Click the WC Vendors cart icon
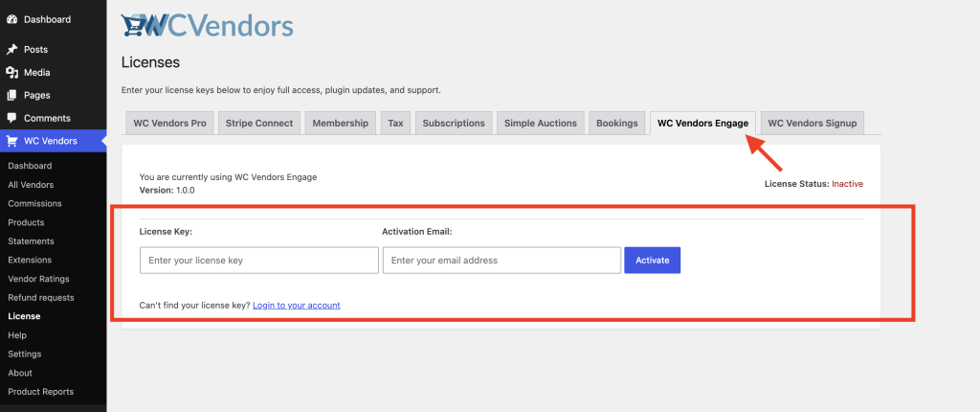980x412 pixels. (11, 141)
